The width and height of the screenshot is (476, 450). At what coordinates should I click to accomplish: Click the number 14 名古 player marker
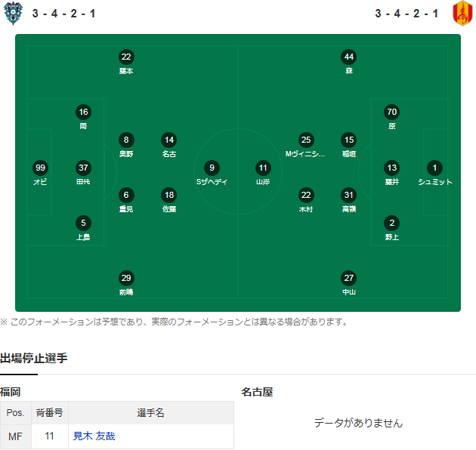[169, 140]
